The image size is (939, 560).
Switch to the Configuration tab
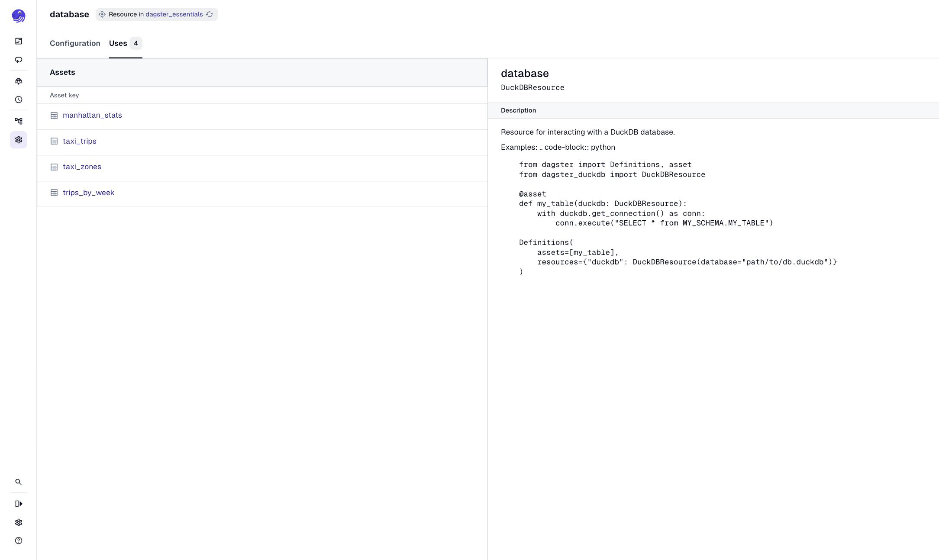(74, 43)
